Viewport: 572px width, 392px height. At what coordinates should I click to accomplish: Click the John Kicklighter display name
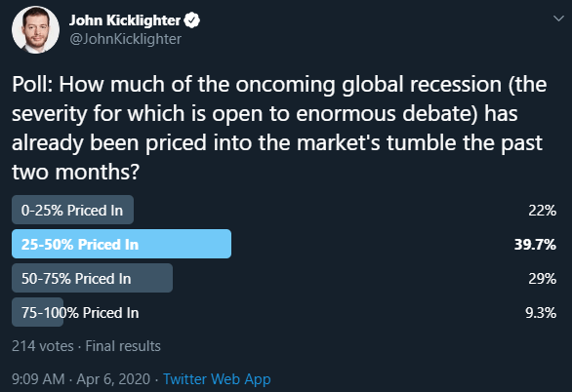[125, 20]
